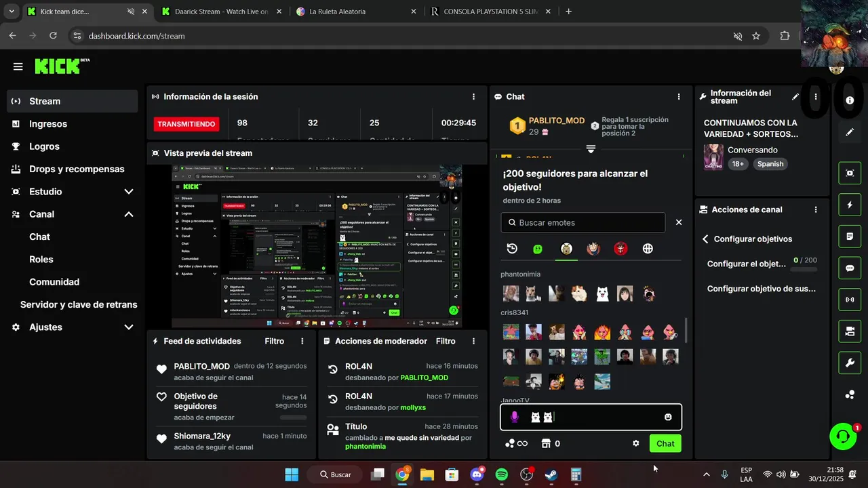Open chat settings gear icon

(x=635, y=444)
